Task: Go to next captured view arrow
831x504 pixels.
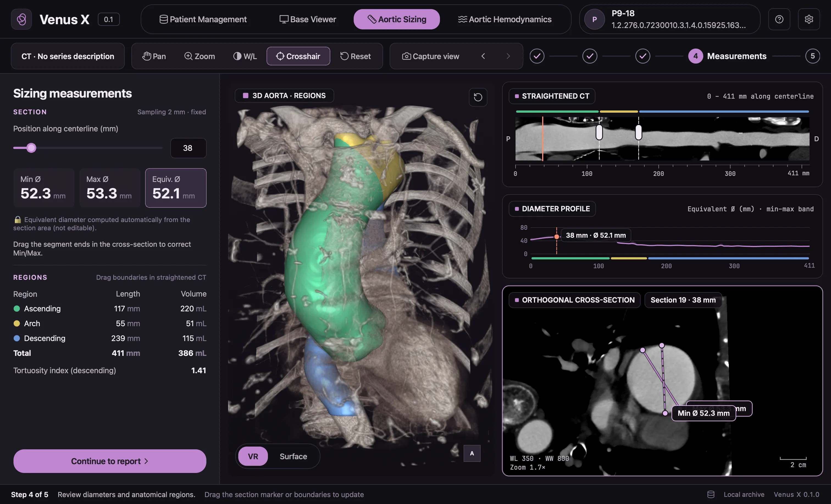Action: (508, 56)
